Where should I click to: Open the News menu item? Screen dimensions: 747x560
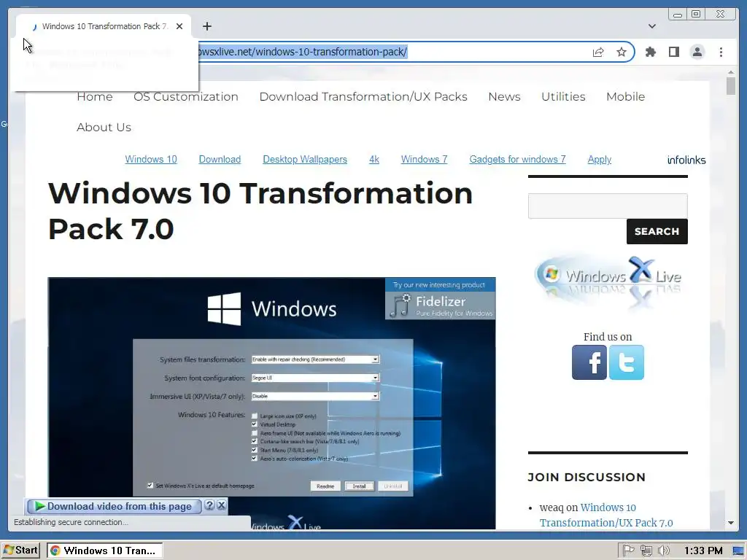(504, 97)
